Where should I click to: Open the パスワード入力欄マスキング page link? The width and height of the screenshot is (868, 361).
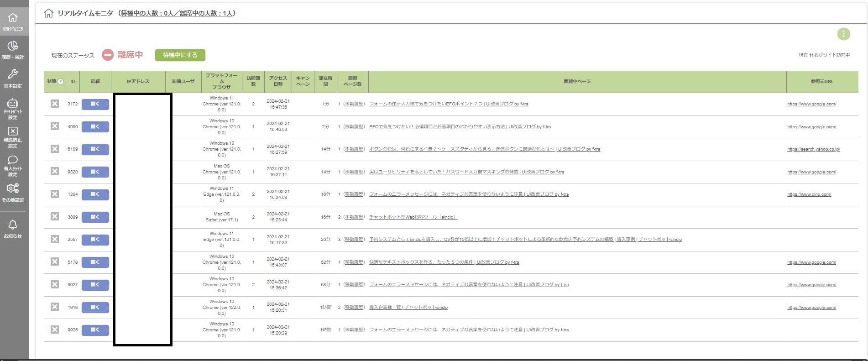466,172
